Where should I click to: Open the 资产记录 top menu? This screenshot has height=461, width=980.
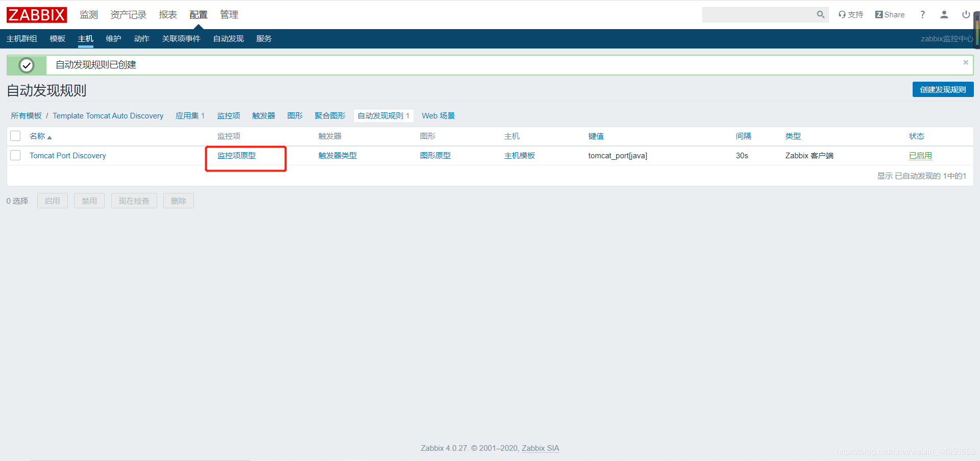point(128,15)
